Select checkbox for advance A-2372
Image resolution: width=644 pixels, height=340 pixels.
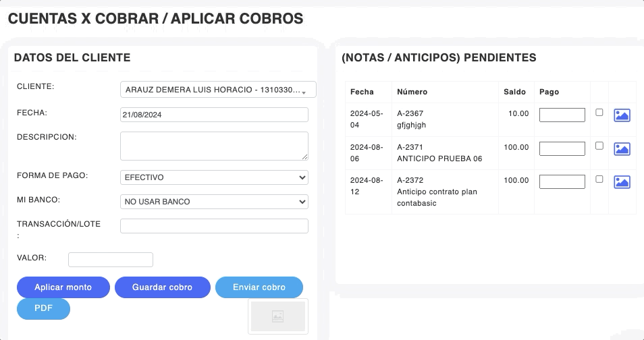[599, 179]
